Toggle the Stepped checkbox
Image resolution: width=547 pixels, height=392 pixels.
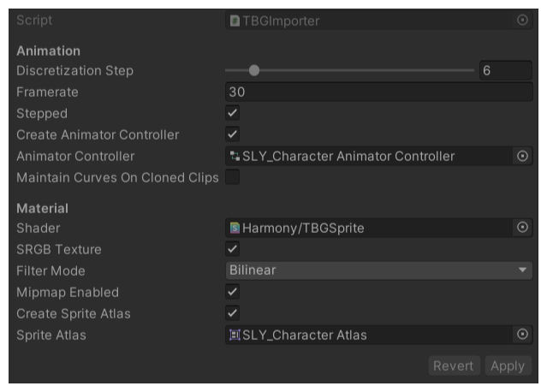coord(232,113)
